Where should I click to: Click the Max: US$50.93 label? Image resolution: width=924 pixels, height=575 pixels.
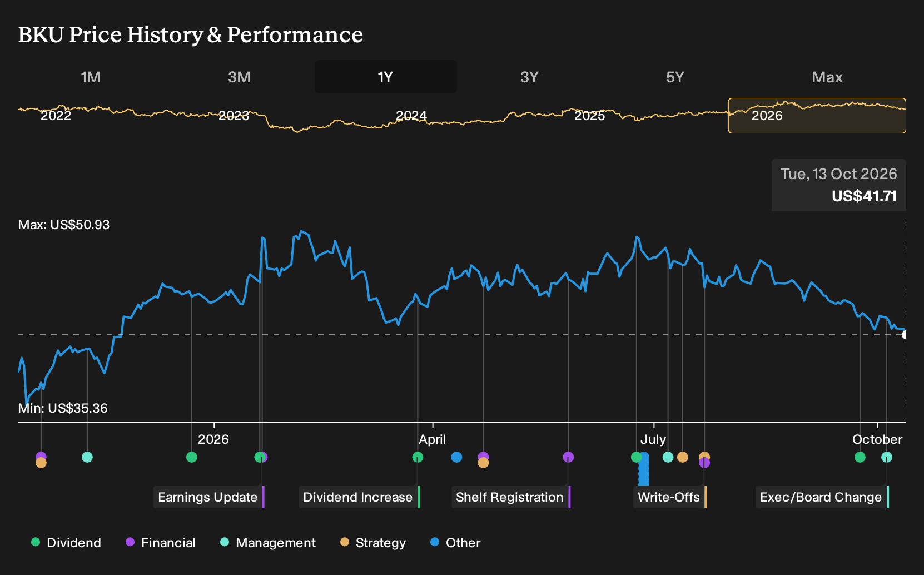pyautogui.click(x=64, y=225)
